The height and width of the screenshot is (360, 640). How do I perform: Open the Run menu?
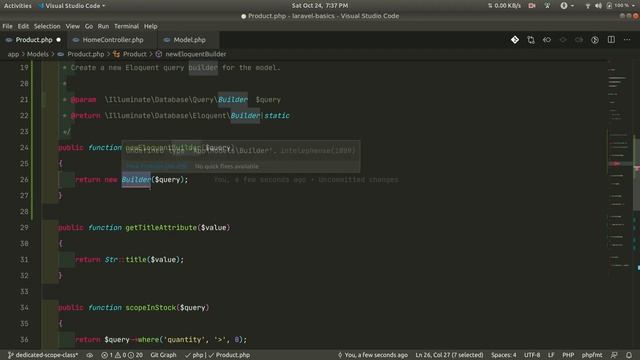pos(103,26)
